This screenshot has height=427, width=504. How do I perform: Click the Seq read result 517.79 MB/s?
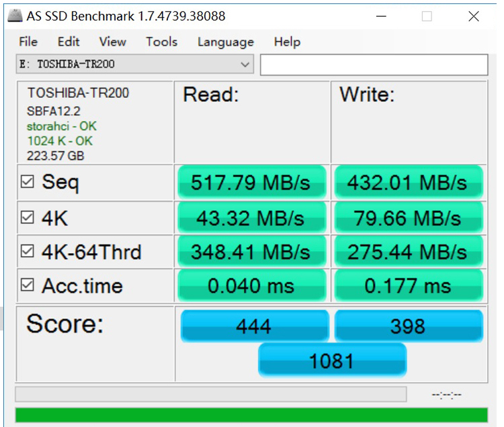coord(251,182)
